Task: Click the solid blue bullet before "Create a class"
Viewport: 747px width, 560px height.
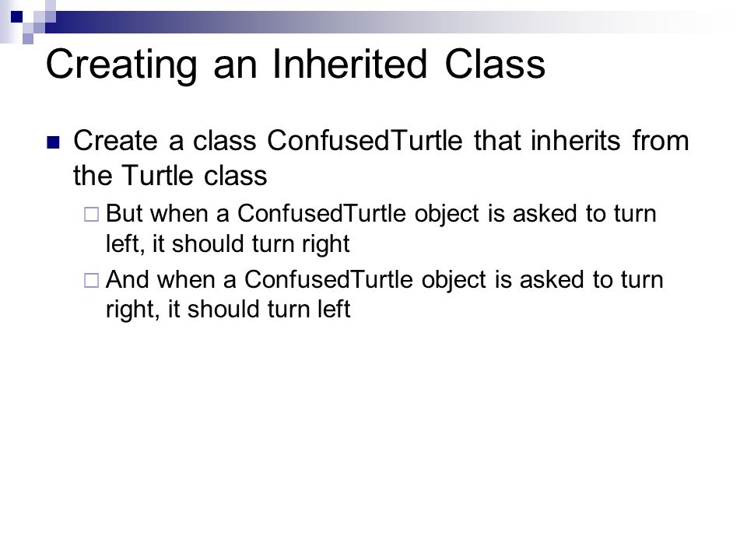Action: coord(54,143)
